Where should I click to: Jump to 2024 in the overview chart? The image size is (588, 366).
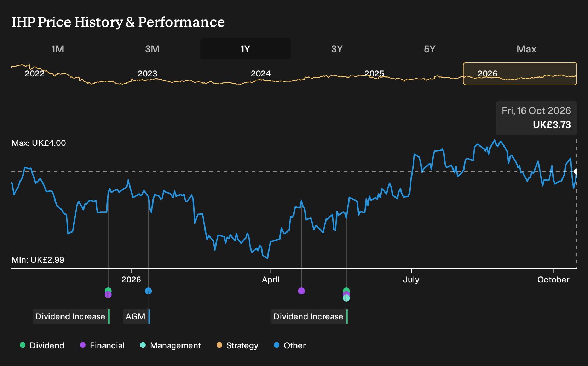[261, 74]
